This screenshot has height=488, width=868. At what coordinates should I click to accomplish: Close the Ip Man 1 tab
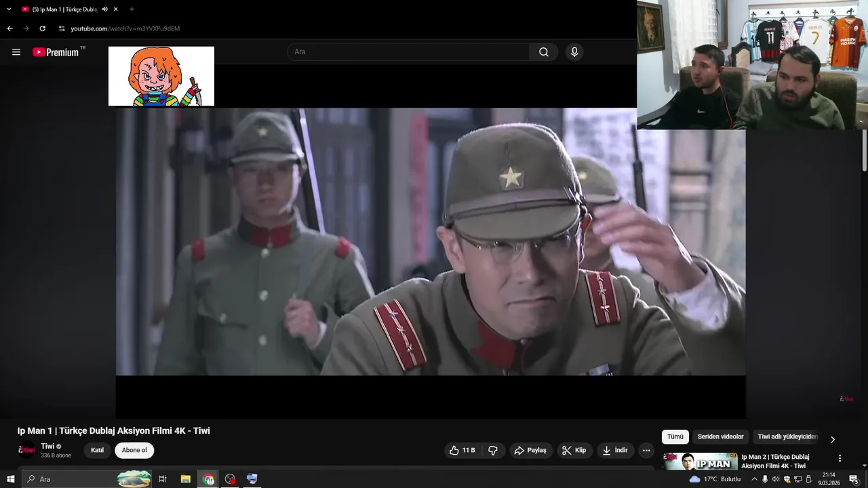point(116,9)
